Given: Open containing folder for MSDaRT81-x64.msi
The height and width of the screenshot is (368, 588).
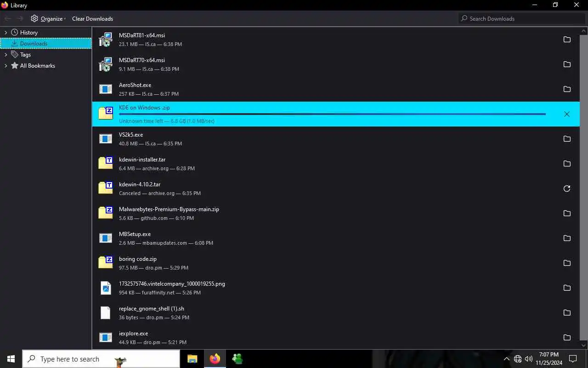Looking at the screenshot, I should coord(567,40).
